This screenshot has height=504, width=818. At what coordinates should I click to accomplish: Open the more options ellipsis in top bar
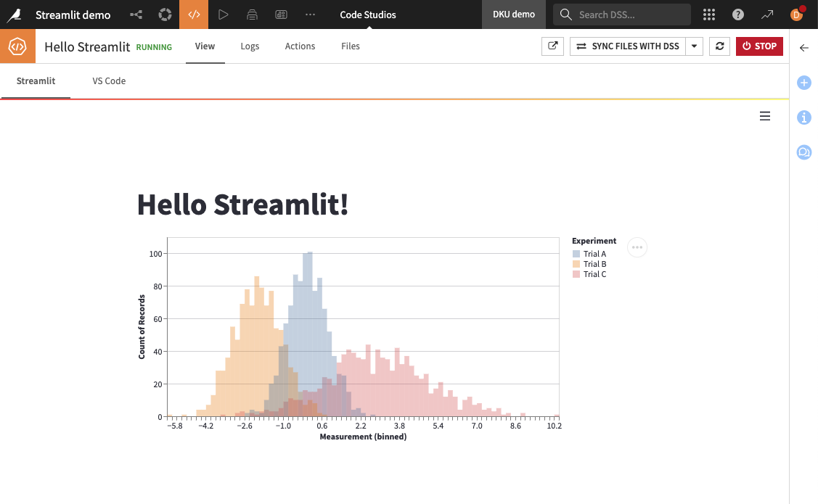[311, 15]
